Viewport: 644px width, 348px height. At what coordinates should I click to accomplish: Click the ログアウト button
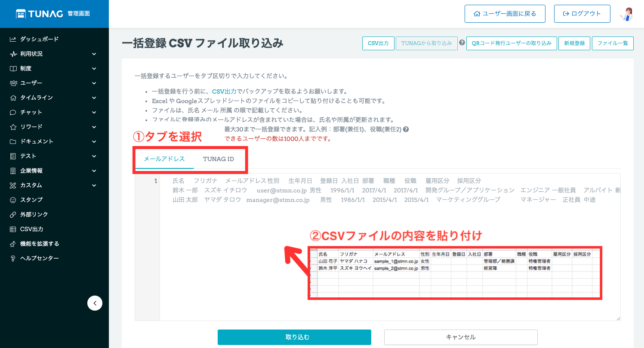[582, 14]
